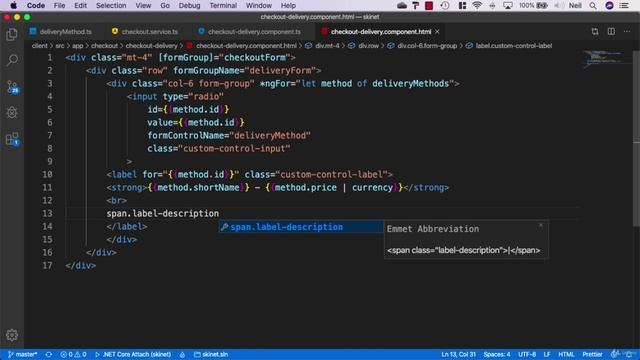Click the skinet.sln project selector
Image resolution: width=640 pixels, height=360 pixels.
point(211,354)
